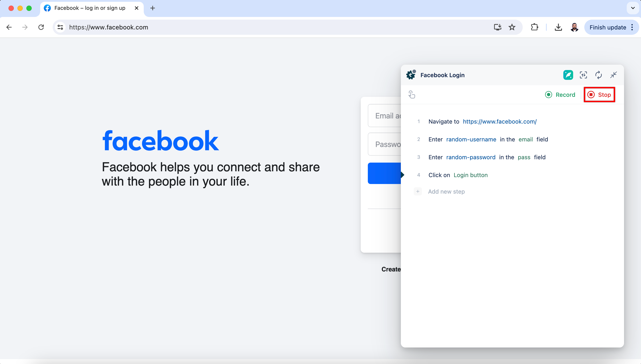Click Add new step
Viewport: 641px width, 364px height.
[446, 192]
